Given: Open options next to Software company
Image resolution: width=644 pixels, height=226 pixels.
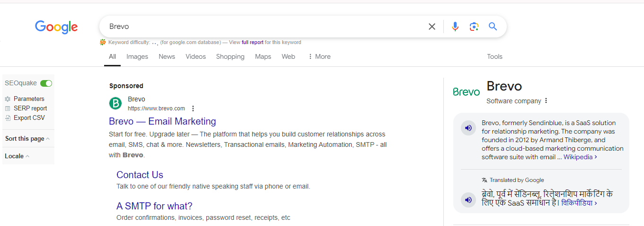Looking at the screenshot, I should [546, 101].
